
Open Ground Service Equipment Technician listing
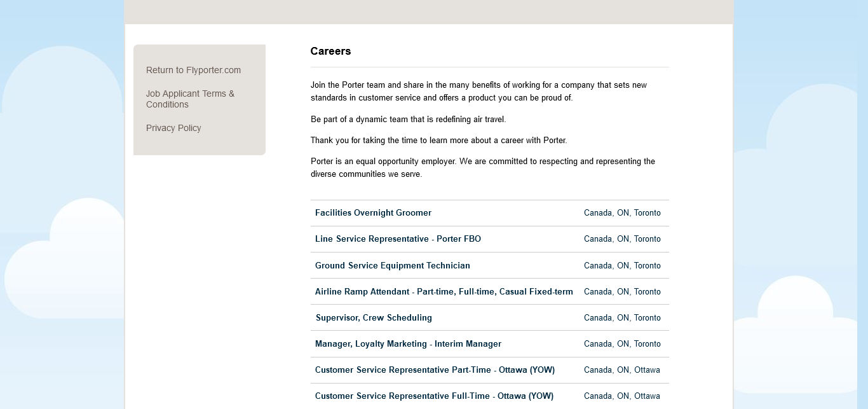[x=392, y=266]
